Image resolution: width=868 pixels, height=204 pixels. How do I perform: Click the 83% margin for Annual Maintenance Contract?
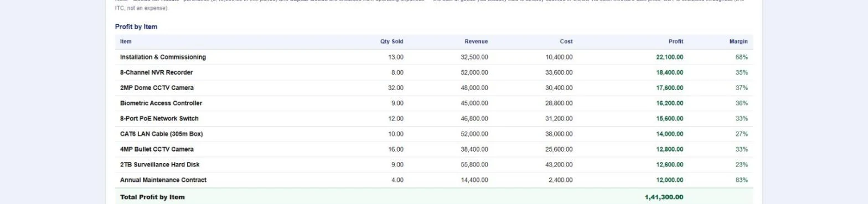tap(742, 180)
